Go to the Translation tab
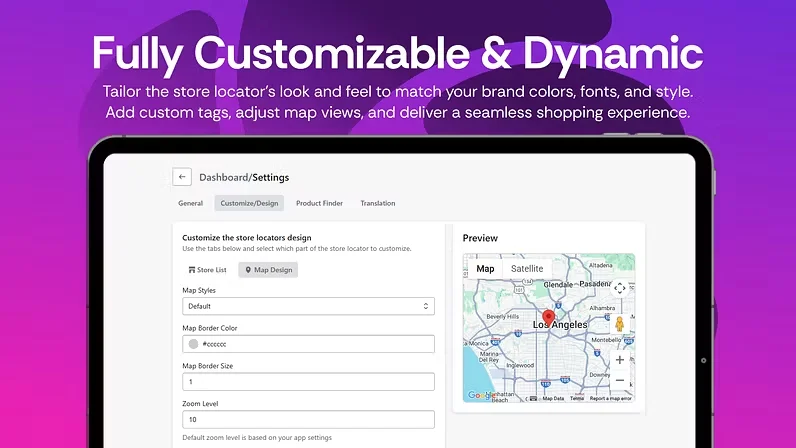Screen dimensions: 796x448 (x=378, y=203)
